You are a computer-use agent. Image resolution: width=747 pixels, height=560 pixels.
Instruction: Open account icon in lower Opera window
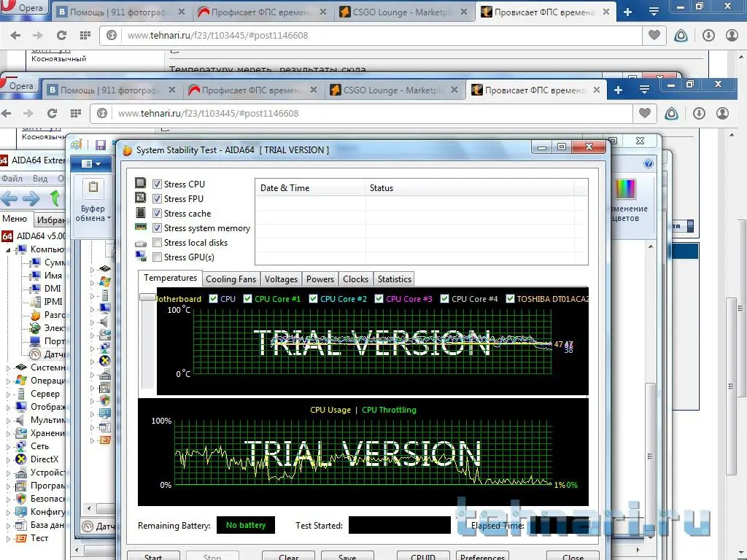tap(723, 113)
